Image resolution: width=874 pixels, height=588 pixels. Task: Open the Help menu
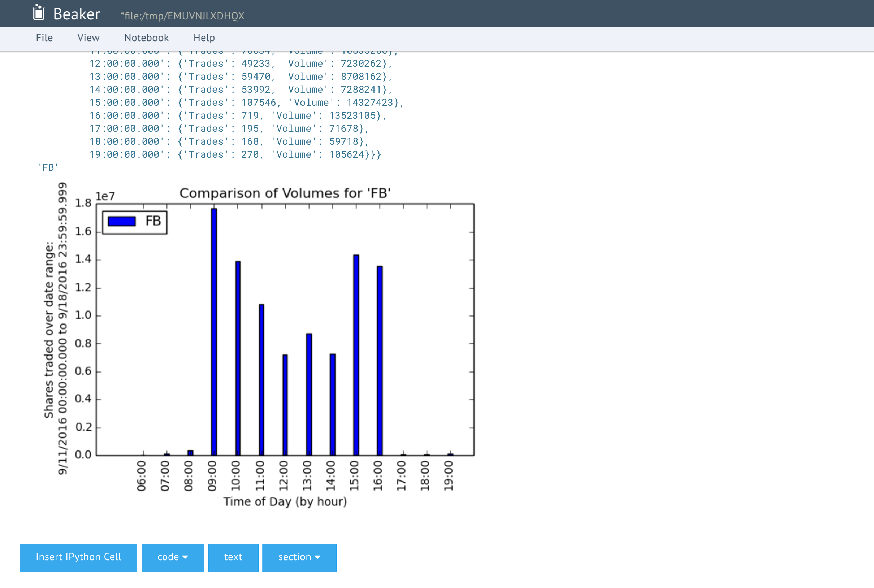pos(204,38)
